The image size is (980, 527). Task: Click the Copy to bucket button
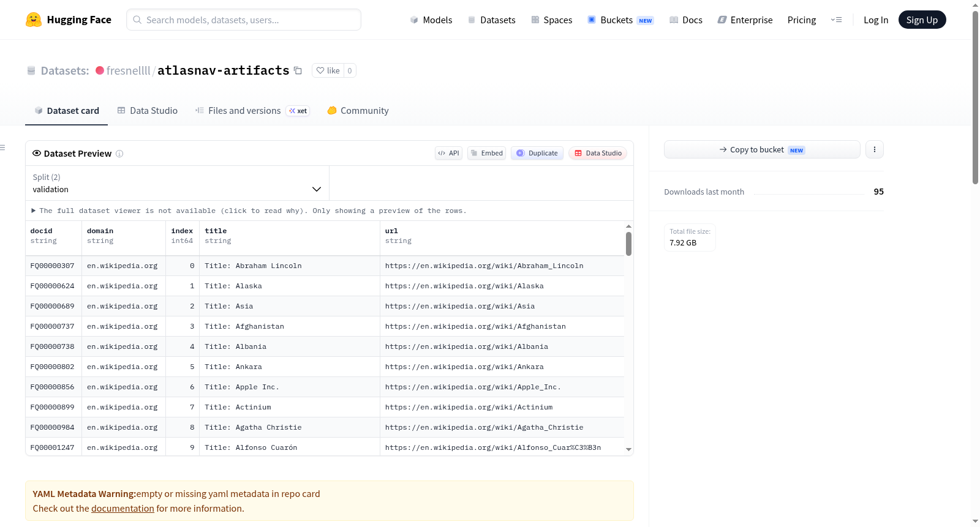762,149
